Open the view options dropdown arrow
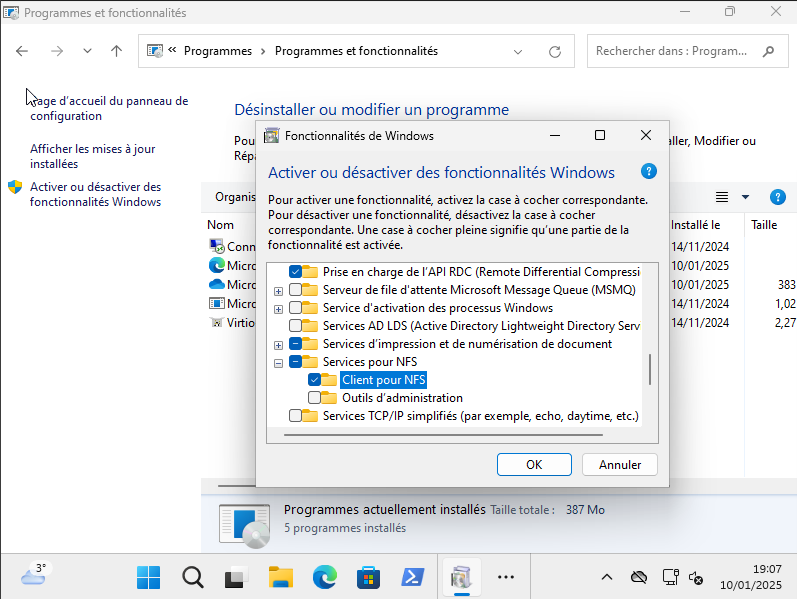The height and width of the screenshot is (599, 797). click(x=745, y=197)
